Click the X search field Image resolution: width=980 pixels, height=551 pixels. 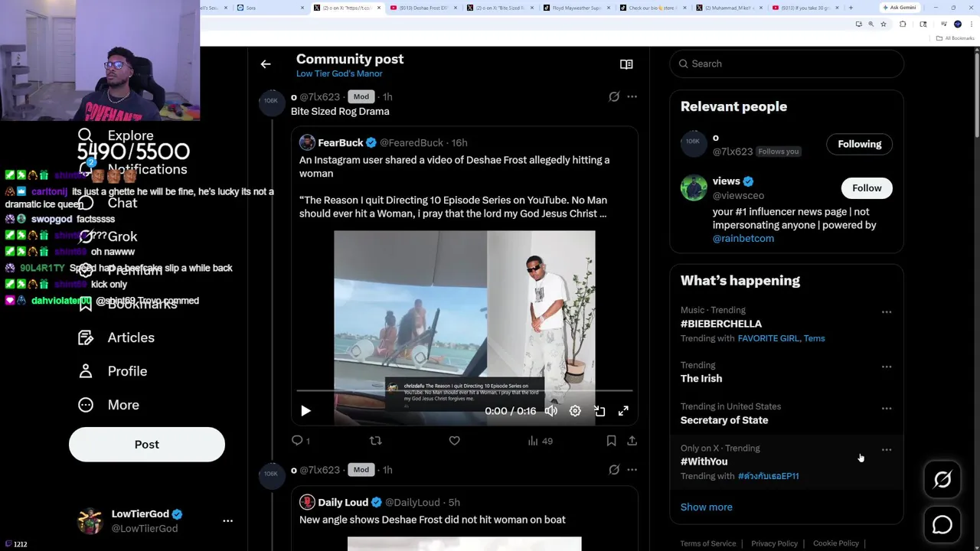click(x=786, y=64)
